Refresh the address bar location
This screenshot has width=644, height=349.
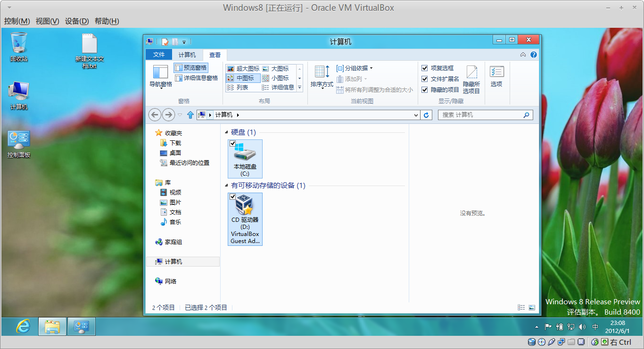click(427, 115)
